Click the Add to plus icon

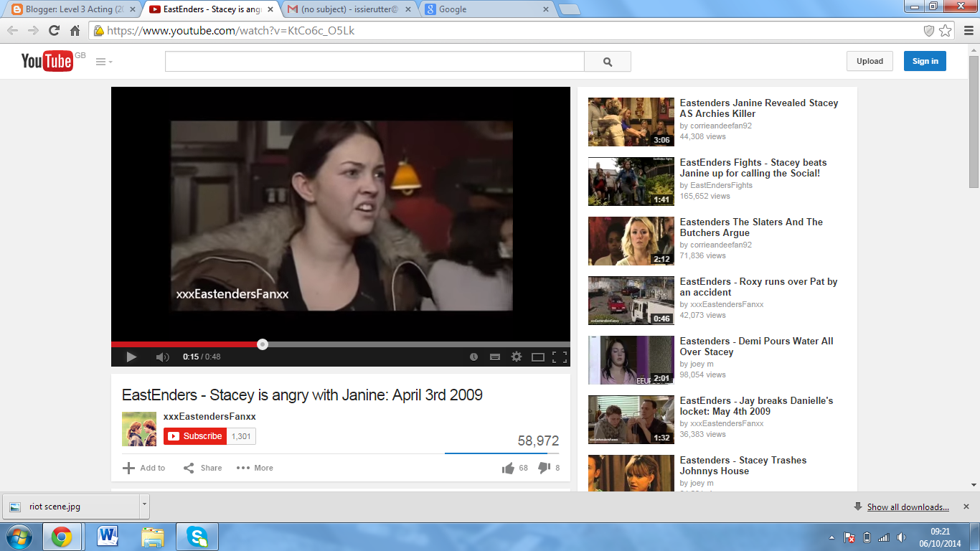point(128,468)
